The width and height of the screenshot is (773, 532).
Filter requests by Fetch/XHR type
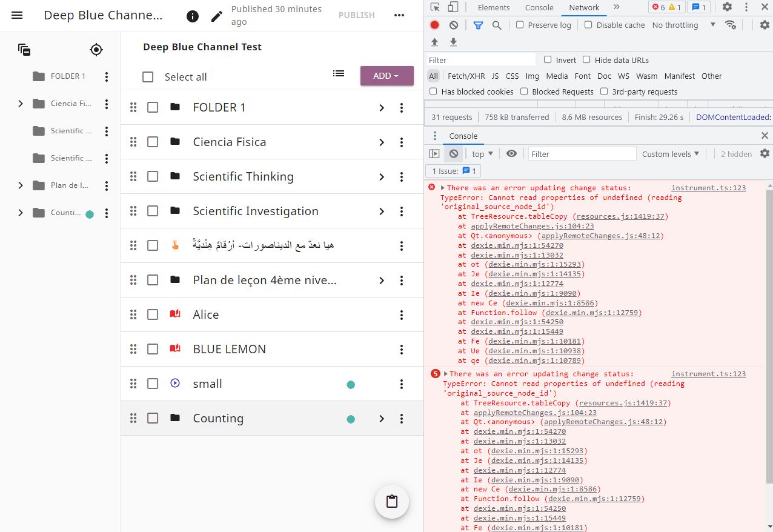[466, 76]
